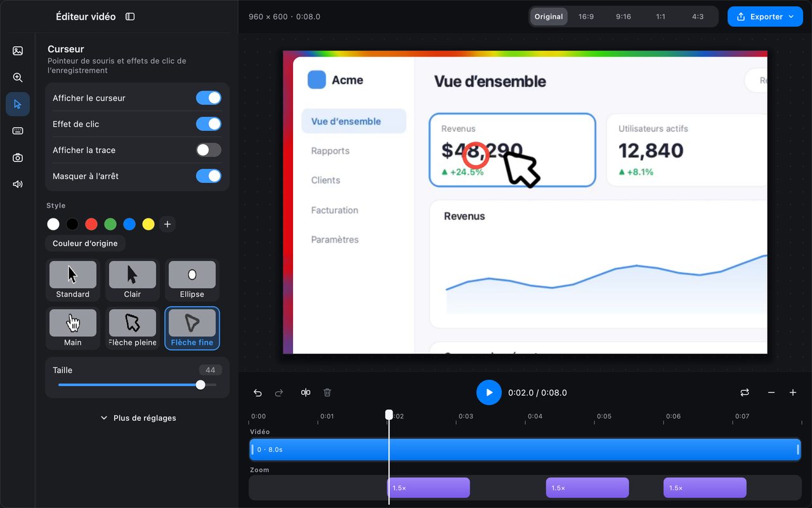The width and height of the screenshot is (812, 508).
Task: Open the keyboard shortcuts sidebar icon
Action: coord(18,131)
